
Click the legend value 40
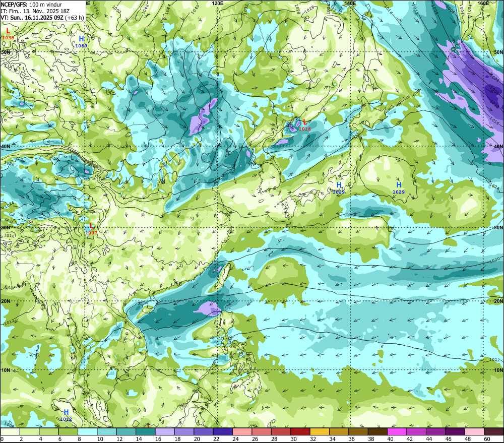coord(391,439)
